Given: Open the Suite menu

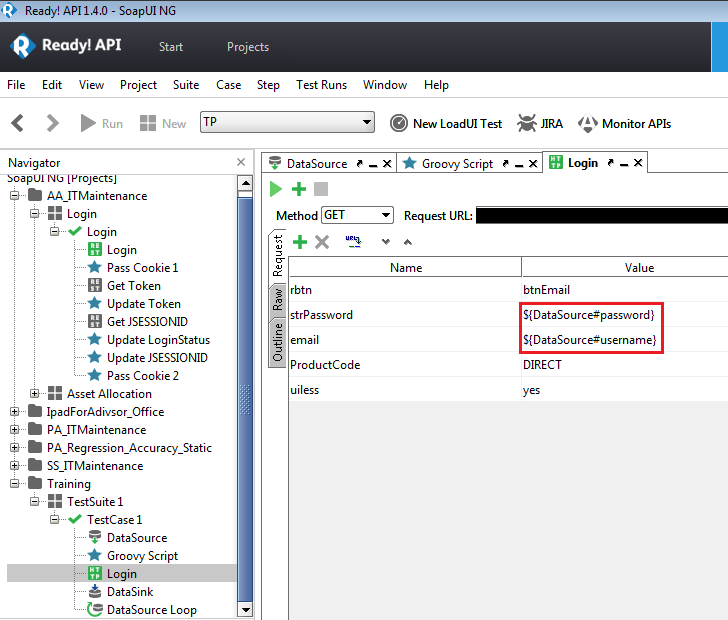Looking at the screenshot, I should click(x=186, y=85).
